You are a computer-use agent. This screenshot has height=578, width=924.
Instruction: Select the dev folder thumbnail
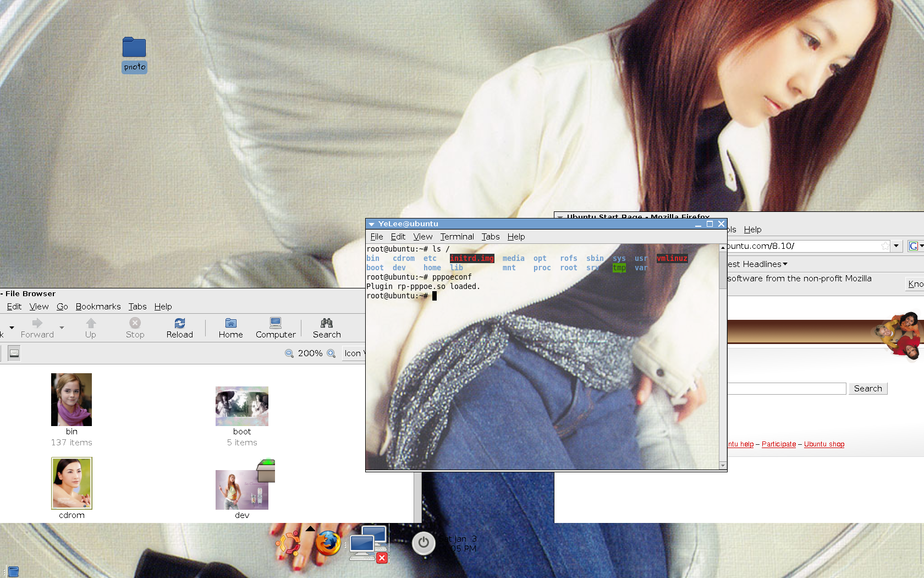pyautogui.click(x=242, y=490)
